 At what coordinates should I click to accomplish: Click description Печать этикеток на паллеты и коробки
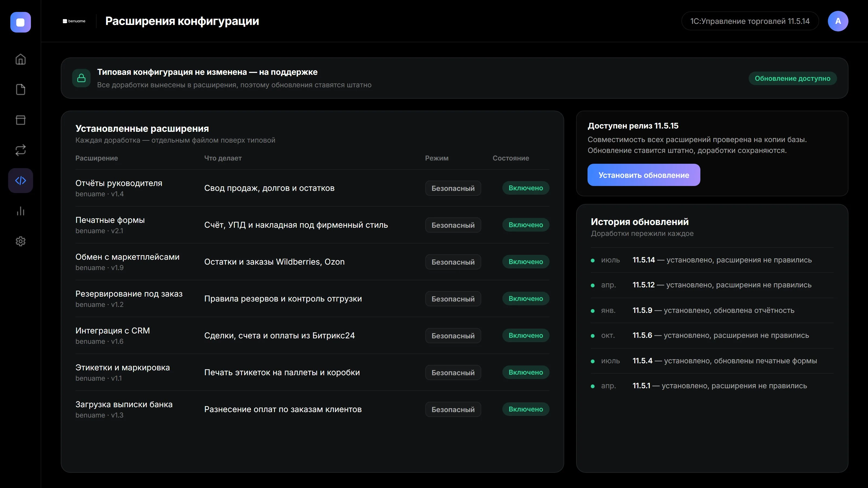(x=282, y=373)
